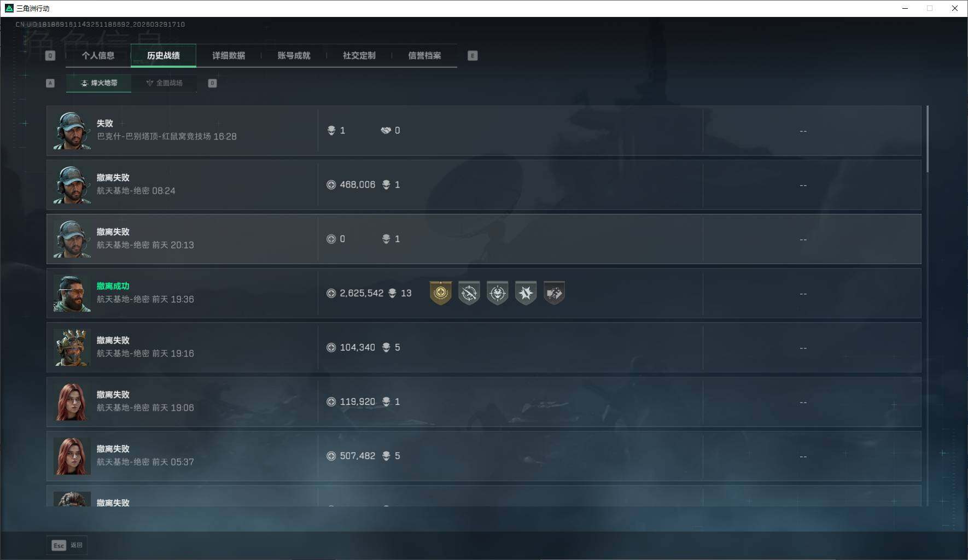
Task: Click the E key next-tab icon
Action: pyautogui.click(x=473, y=56)
